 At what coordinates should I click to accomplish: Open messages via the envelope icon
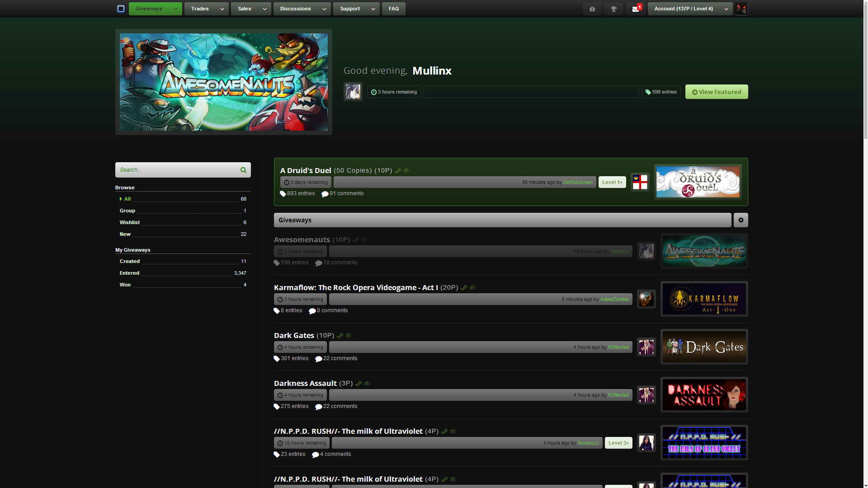(x=635, y=9)
